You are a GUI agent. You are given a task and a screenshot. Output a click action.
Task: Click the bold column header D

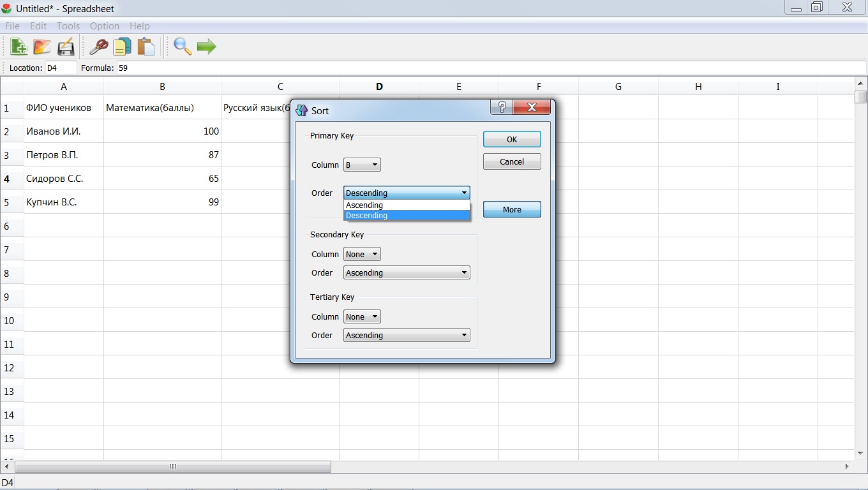[379, 87]
